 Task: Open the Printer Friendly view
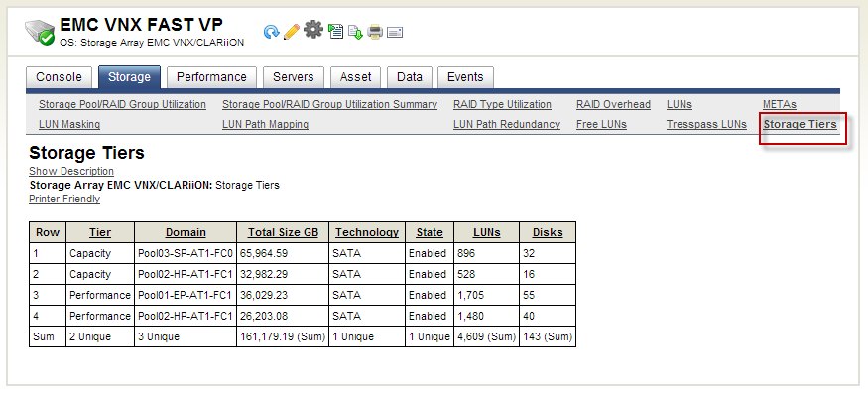[x=64, y=199]
